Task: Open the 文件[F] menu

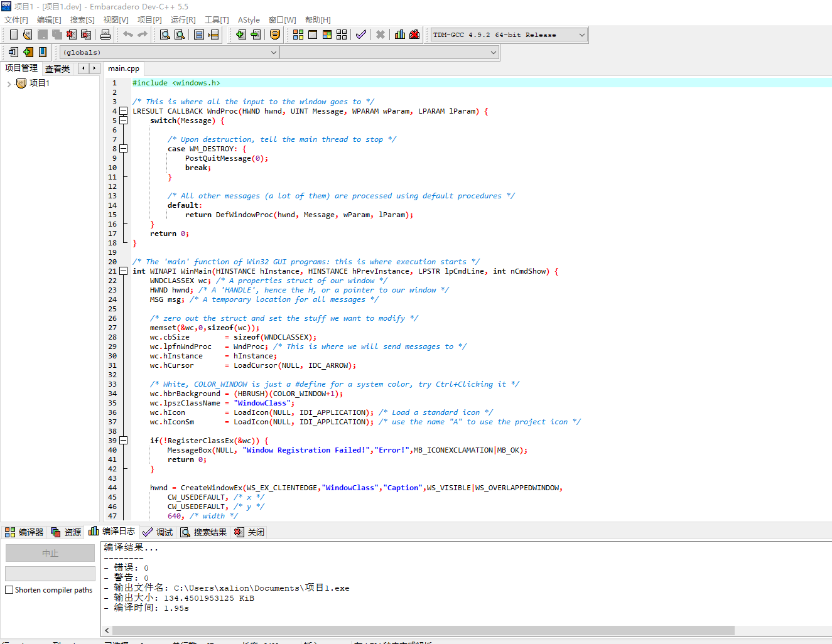Action: coord(16,20)
